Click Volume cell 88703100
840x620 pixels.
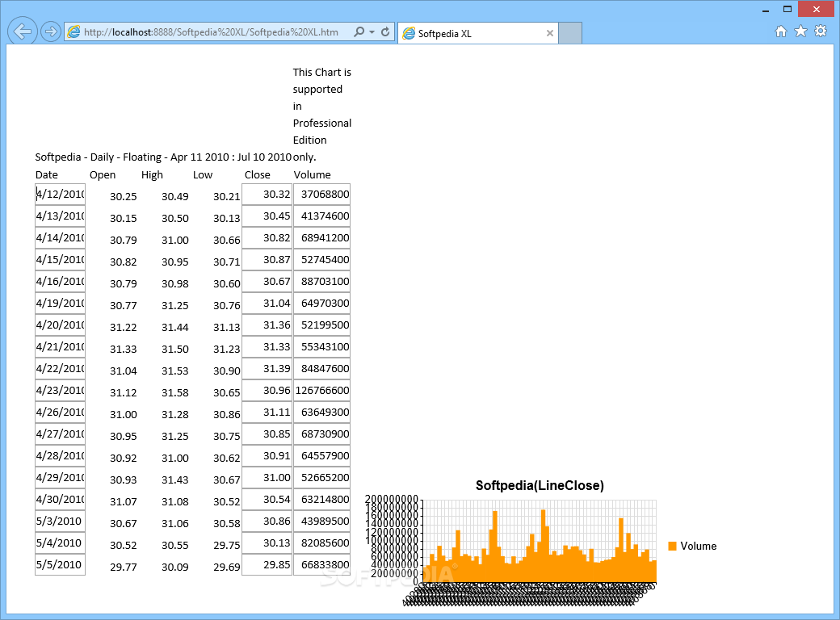[x=321, y=281]
